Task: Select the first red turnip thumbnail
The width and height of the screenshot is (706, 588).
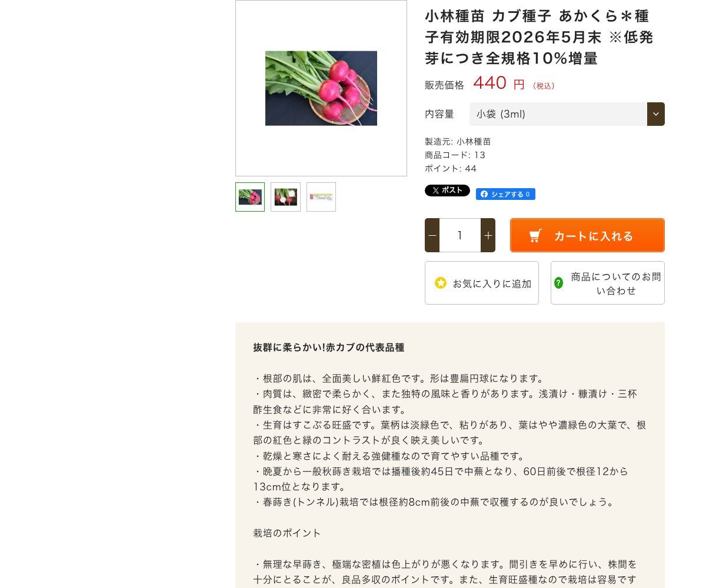Action: (250, 197)
